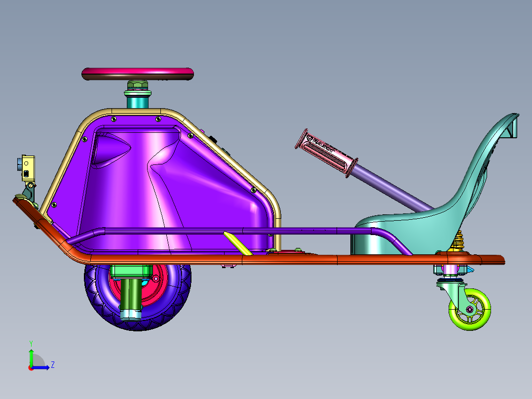Select the yellow diagonal brace bar

point(237,243)
